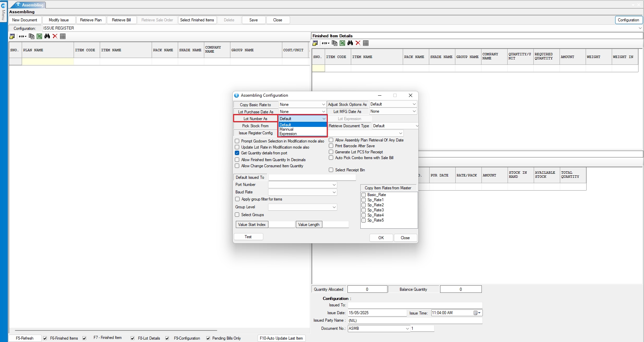Click the Retrieve Plan toolbar button
This screenshot has height=342, width=644.
click(91, 20)
